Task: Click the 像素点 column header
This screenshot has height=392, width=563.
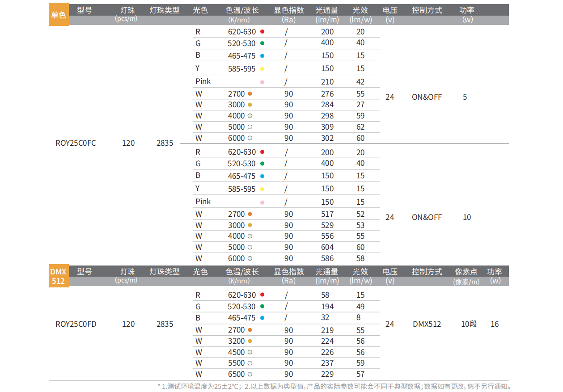Action: click(x=466, y=272)
